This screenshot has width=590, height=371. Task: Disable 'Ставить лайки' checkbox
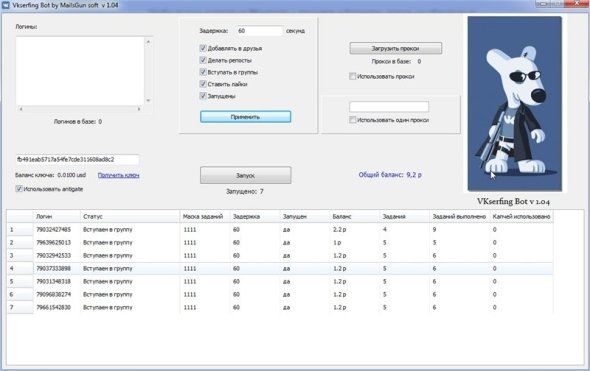[203, 84]
